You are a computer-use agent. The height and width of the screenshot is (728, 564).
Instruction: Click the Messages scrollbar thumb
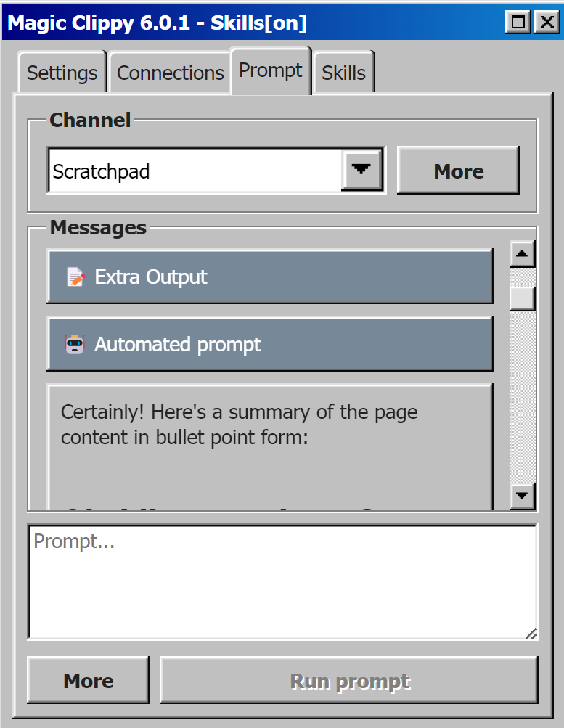click(x=522, y=298)
